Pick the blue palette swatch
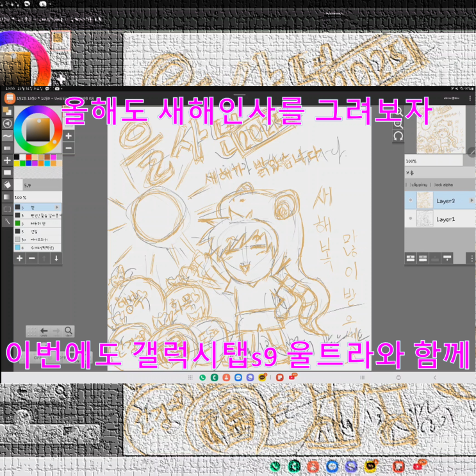This screenshot has height=476, width=476. tap(29, 163)
